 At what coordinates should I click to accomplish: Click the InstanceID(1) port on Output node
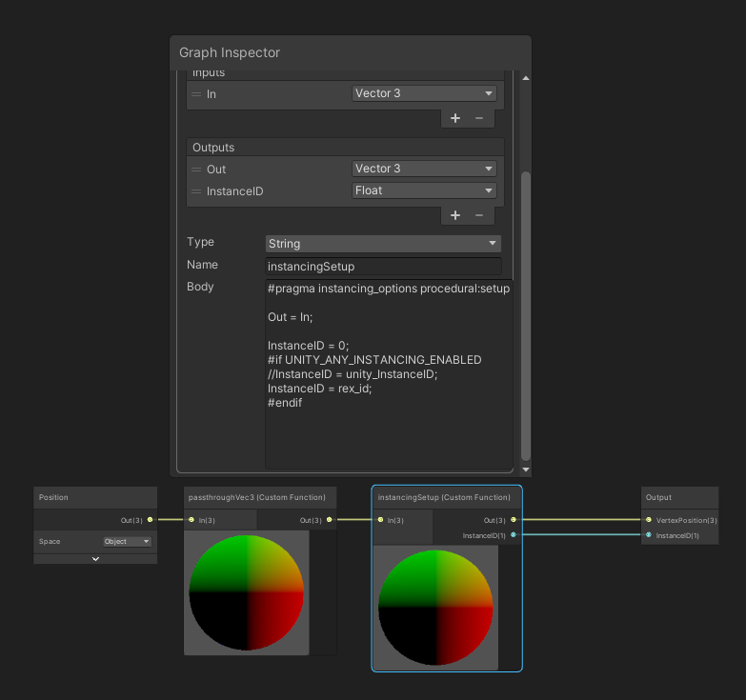tap(649, 535)
